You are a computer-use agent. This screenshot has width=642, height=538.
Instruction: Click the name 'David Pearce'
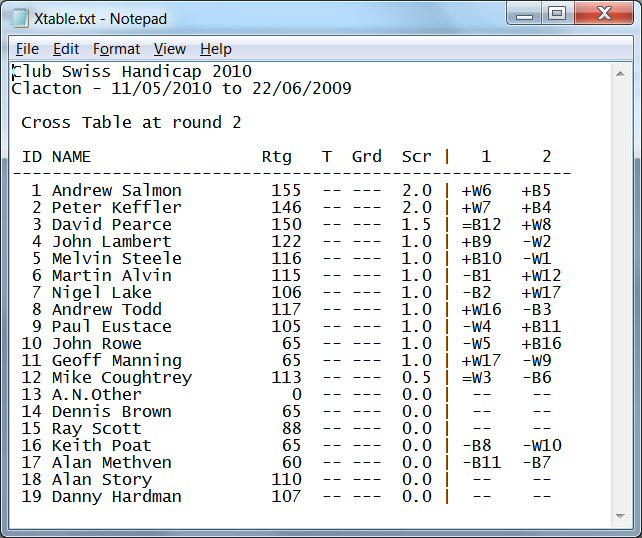111,224
